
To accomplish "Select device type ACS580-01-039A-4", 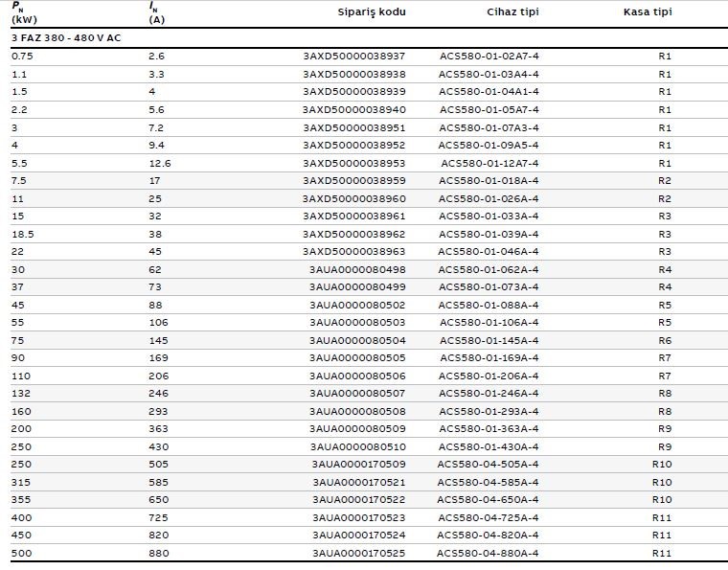I will click(489, 235).
